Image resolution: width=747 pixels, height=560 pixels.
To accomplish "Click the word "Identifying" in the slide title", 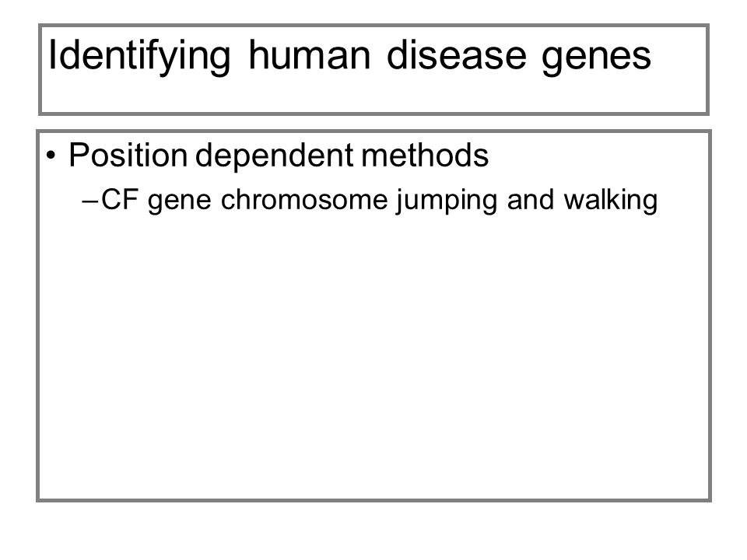I will coord(139,57).
